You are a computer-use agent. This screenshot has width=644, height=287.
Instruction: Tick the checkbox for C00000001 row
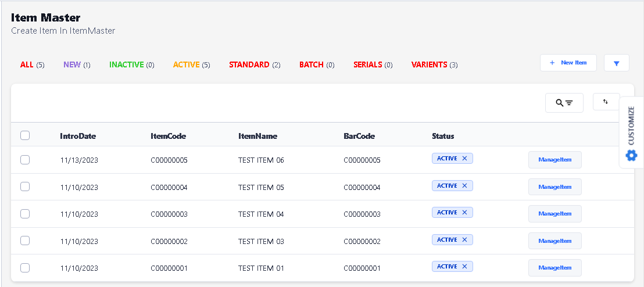[25, 268]
